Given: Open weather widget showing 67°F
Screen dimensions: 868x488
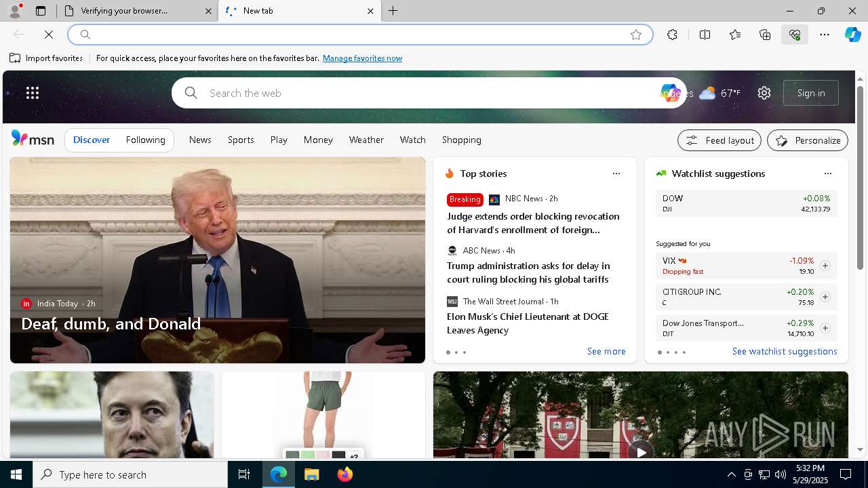Looking at the screenshot, I should pos(720,93).
